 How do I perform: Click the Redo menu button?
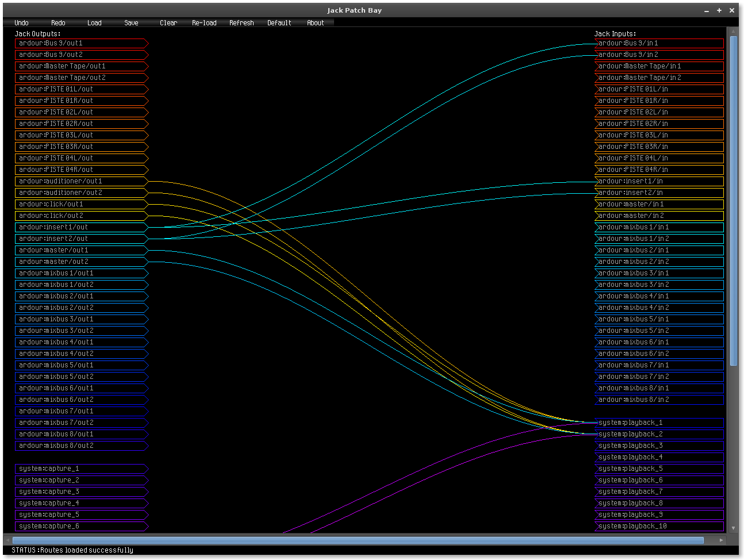[x=58, y=23]
